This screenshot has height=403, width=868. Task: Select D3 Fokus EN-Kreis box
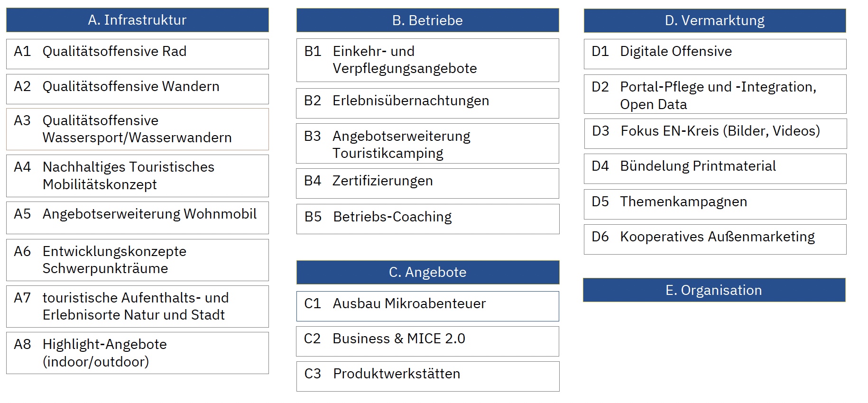coord(715,134)
